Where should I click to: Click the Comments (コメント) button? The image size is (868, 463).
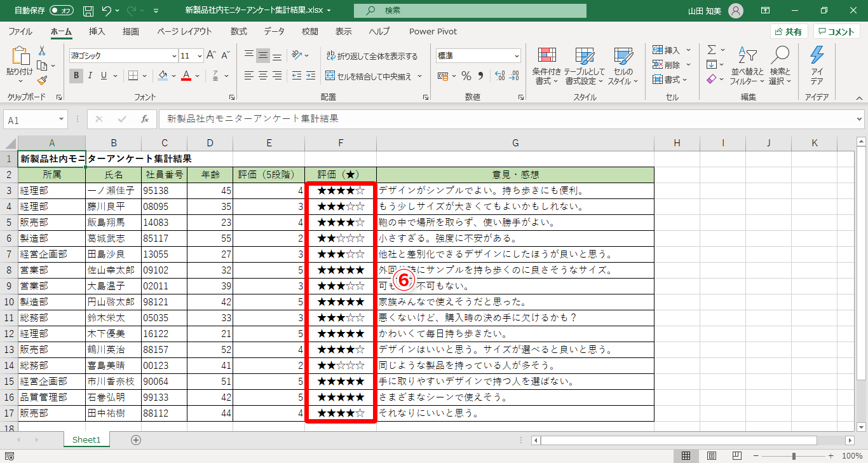coord(837,32)
